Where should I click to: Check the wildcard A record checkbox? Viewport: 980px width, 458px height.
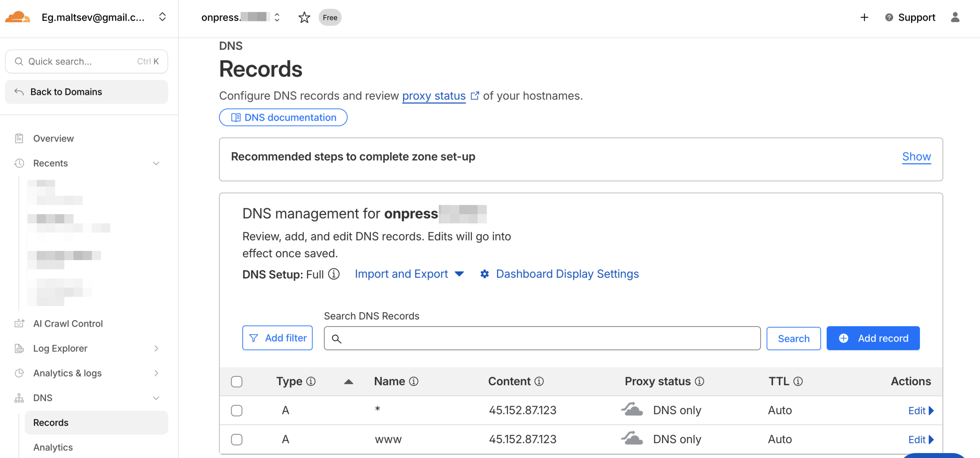(x=237, y=411)
